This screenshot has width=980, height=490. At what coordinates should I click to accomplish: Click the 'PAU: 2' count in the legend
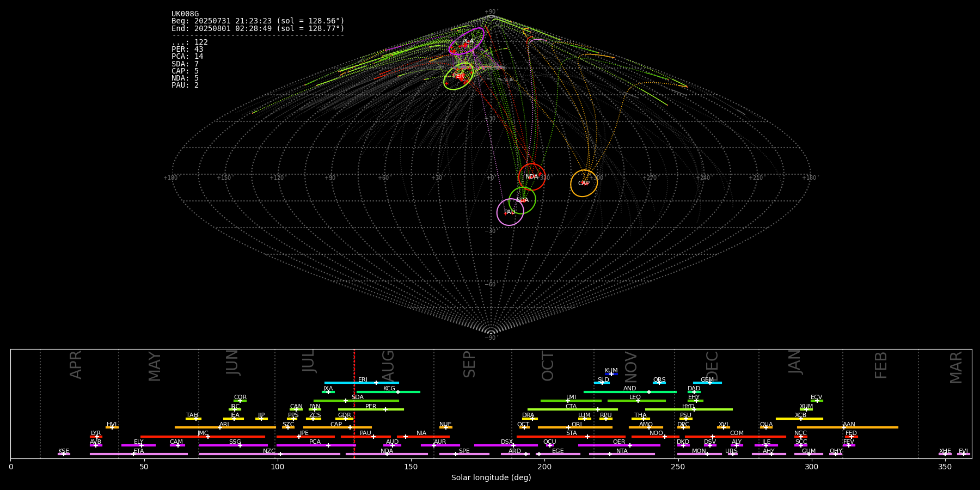[185, 85]
